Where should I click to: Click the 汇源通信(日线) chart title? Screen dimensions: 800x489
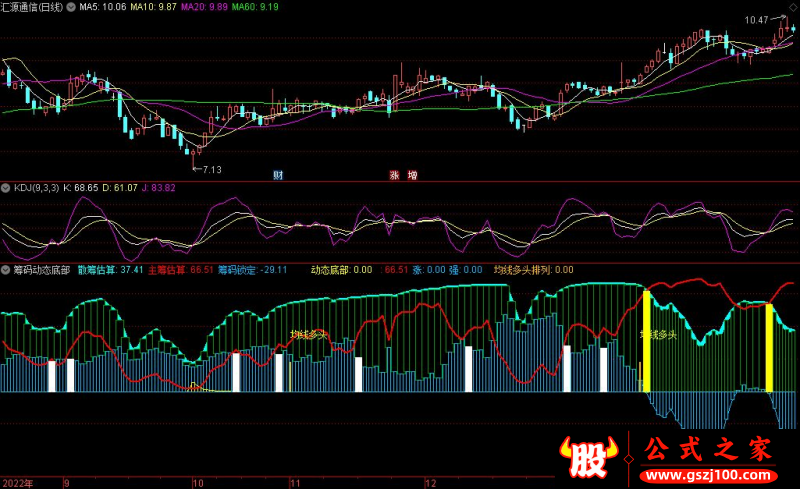pos(32,7)
